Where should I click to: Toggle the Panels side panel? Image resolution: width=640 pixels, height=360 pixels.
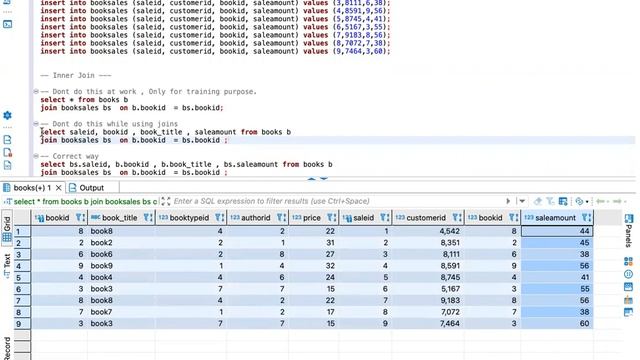[629, 230]
